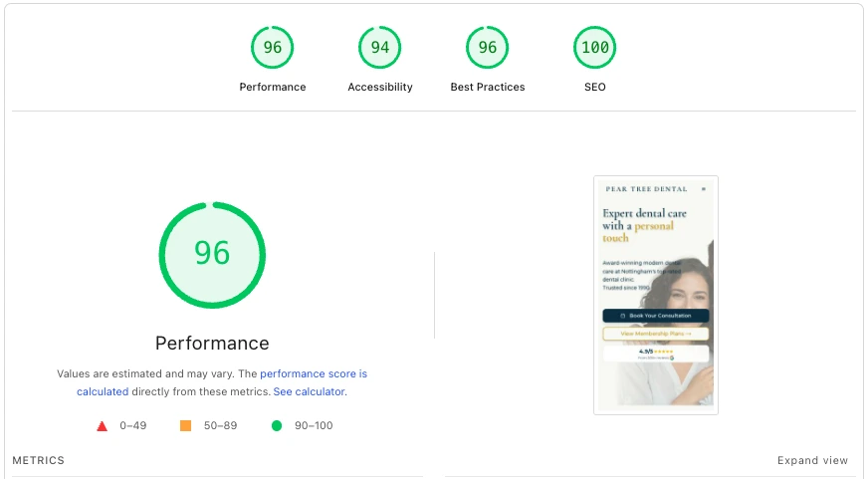
Task: Jump to the Best Practices label
Action: click(487, 87)
